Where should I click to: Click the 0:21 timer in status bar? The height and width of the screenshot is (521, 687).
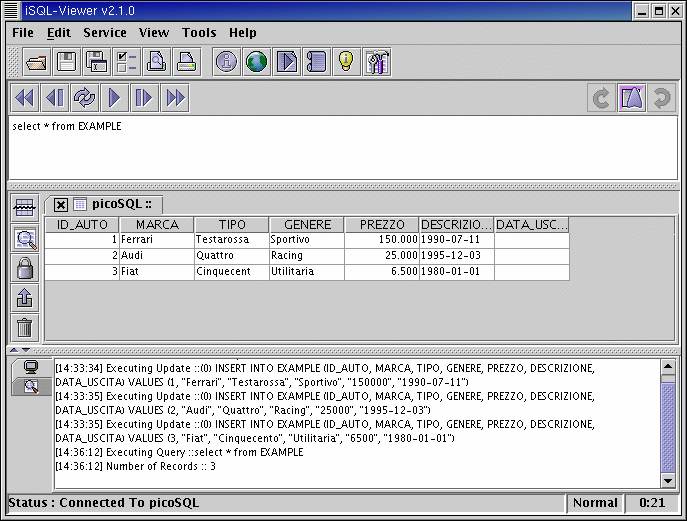click(x=652, y=503)
